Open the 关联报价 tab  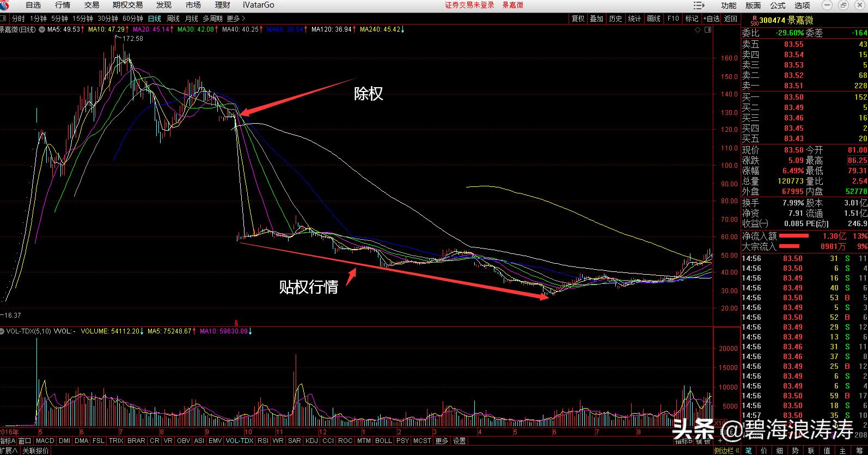[35, 451]
